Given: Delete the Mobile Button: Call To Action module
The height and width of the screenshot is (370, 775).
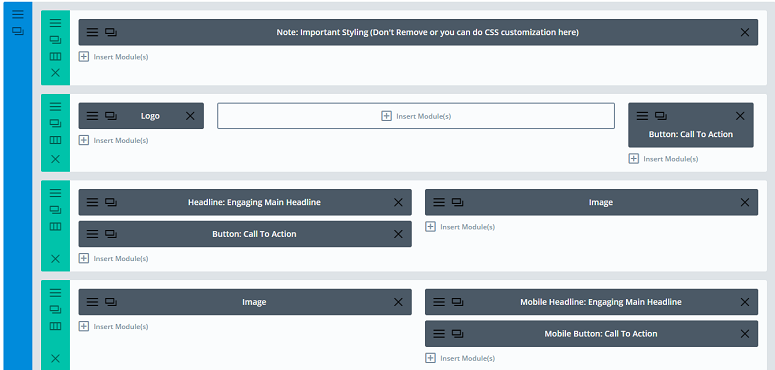Looking at the screenshot, I should (x=745, y=333).
